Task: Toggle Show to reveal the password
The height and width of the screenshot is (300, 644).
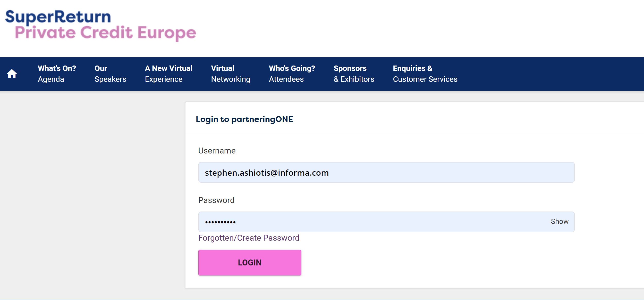Action: pos(559,222)
